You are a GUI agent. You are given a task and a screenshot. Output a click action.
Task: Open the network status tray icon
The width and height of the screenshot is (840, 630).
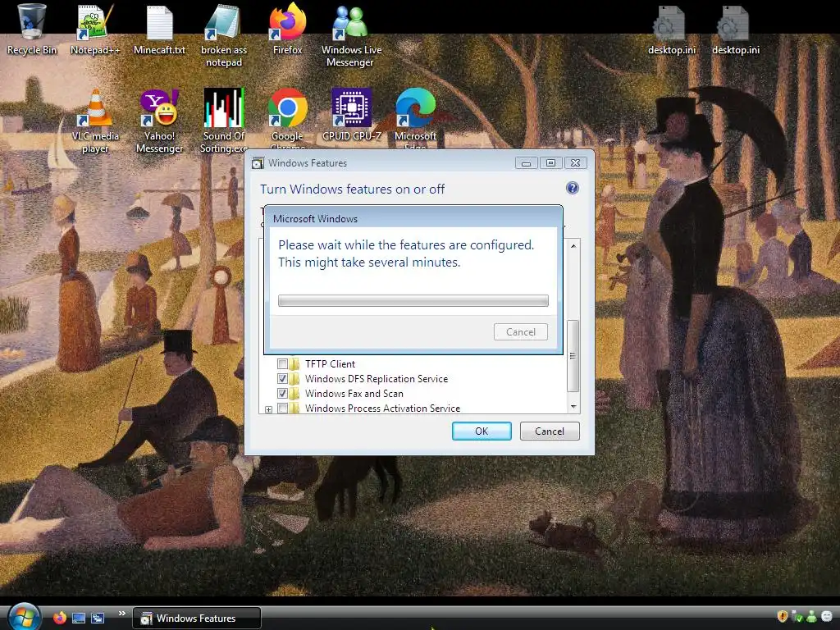(797, 617)
